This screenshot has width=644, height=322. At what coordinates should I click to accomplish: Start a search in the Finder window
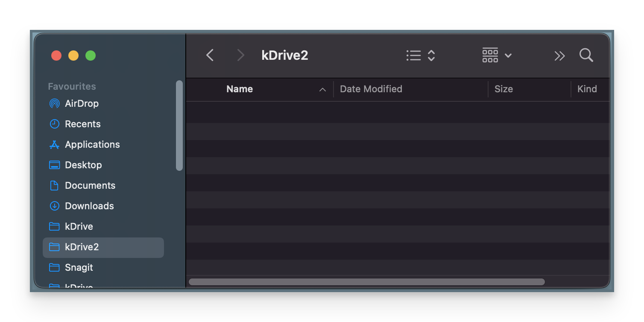click(586, 55)
